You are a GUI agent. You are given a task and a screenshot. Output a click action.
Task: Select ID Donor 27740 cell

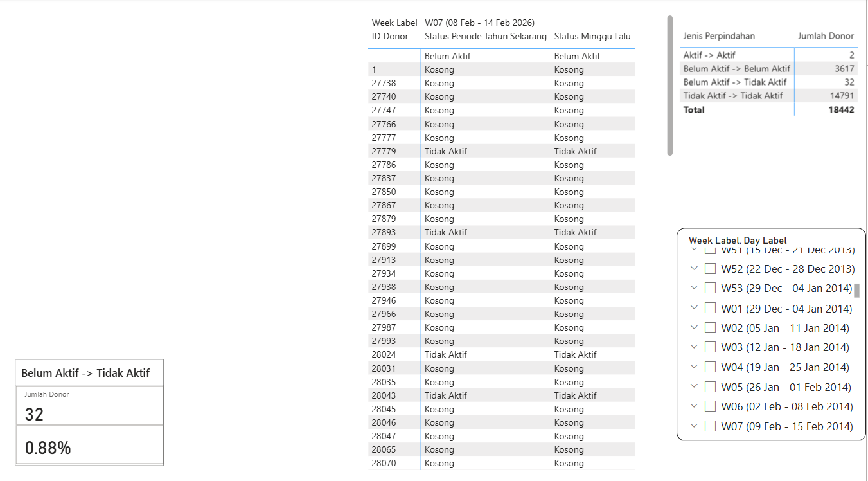point(384,96)
